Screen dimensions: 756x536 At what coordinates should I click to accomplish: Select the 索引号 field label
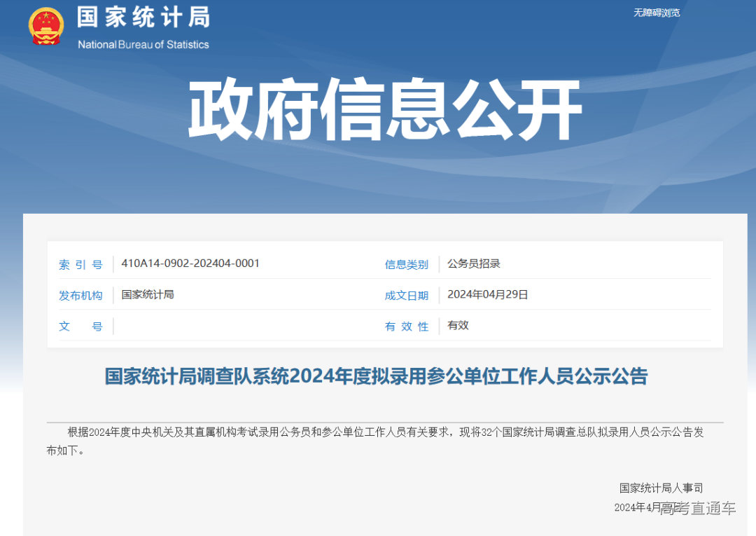click(81, 264)
